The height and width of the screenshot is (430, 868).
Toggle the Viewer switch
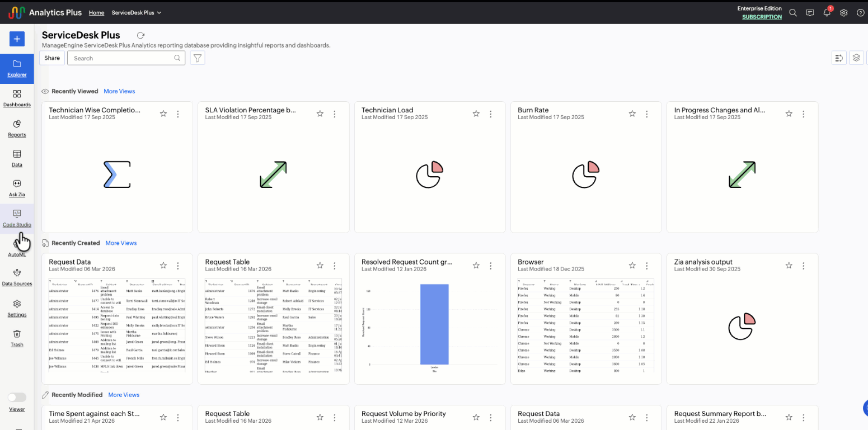coord(17,397)
